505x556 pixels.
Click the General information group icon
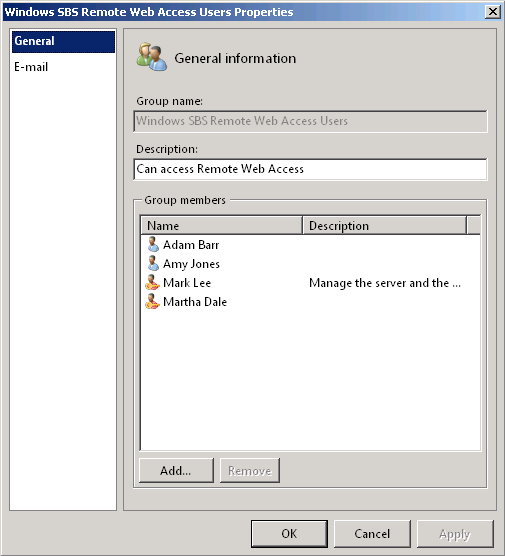point(152,57)
